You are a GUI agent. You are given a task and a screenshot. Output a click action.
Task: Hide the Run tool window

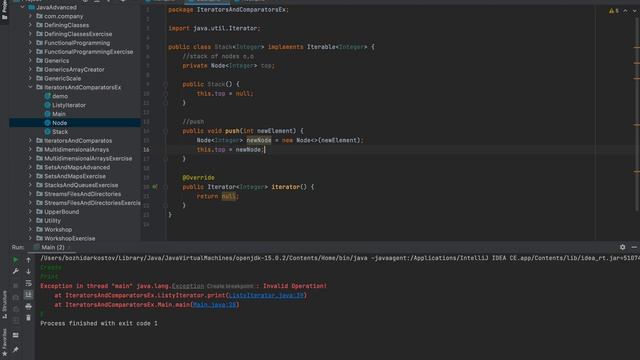pos(634,247)
